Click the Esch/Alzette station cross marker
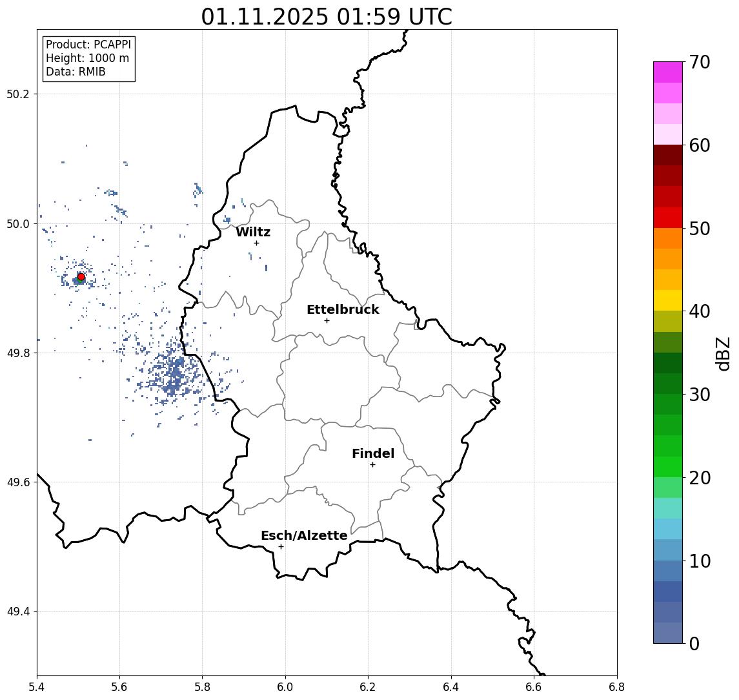This screenshot has height=700, width=739. [x=281, y=547]
